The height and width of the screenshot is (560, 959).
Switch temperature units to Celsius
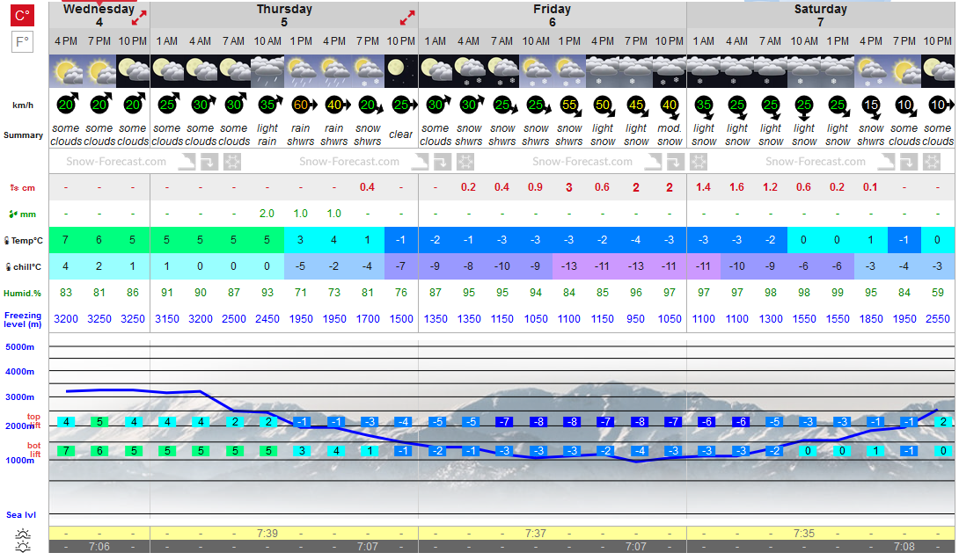point(22,15)
